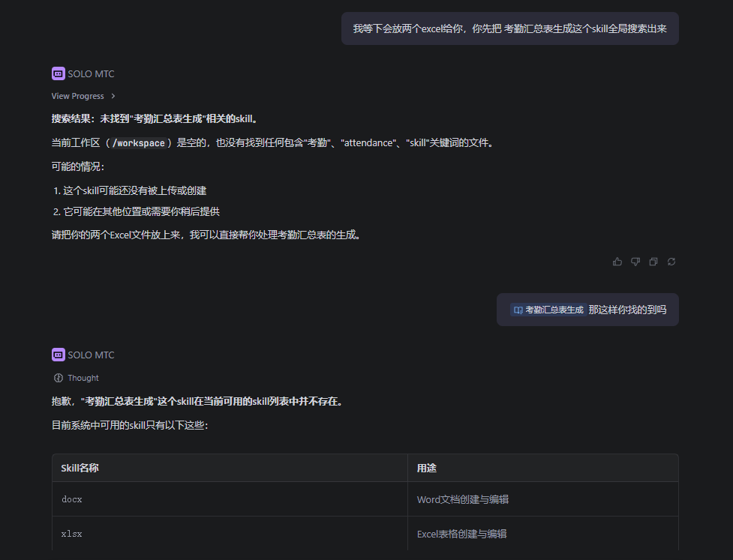Copy the response with the copy icon
733x560 pixels.
653,262
